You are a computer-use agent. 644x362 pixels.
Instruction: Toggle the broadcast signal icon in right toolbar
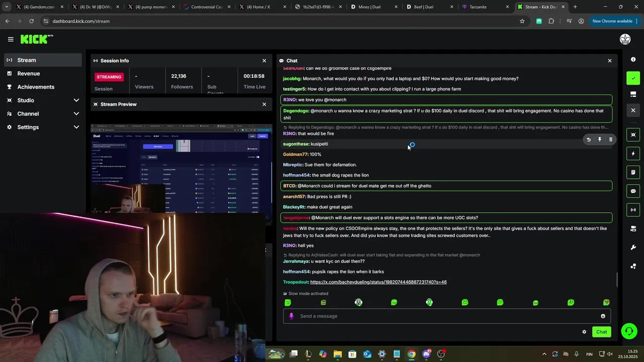pos(633,210)
